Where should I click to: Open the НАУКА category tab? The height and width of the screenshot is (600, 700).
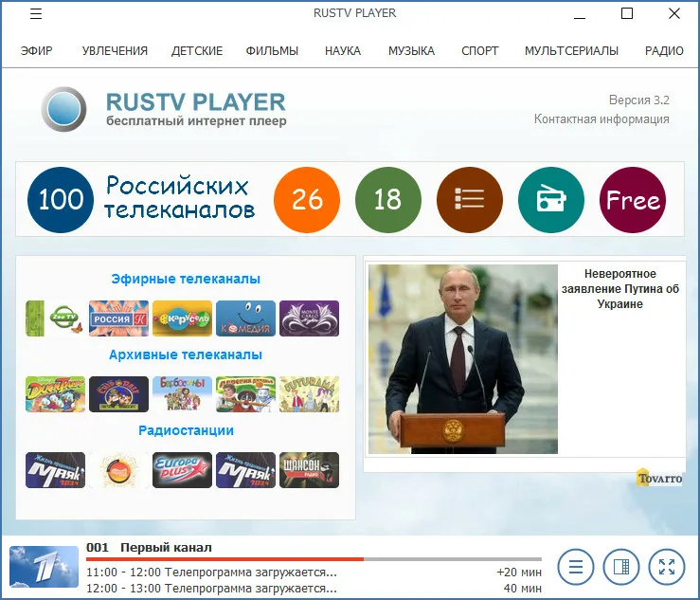coord(343,51)
